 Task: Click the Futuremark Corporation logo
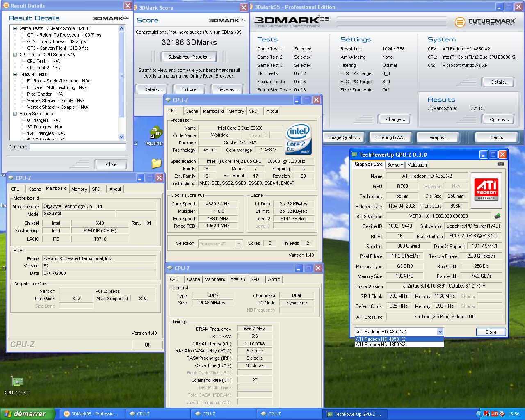pos(484,22)
